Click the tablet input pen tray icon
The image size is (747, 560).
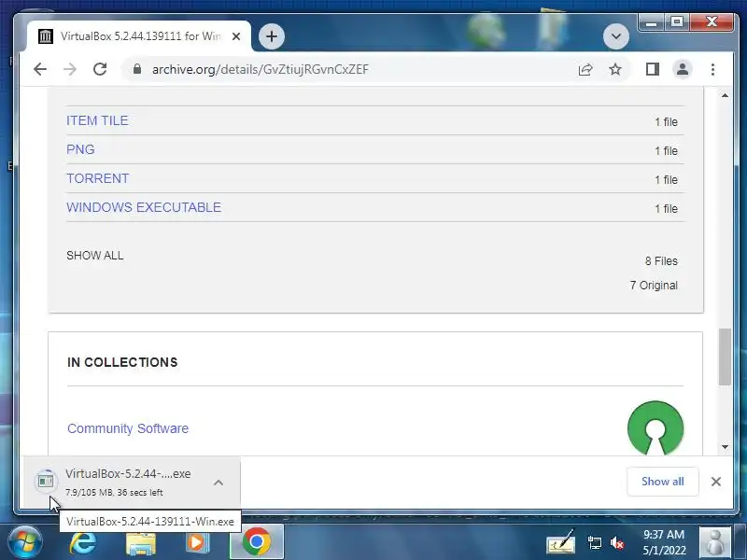click(x=560, y=542)
